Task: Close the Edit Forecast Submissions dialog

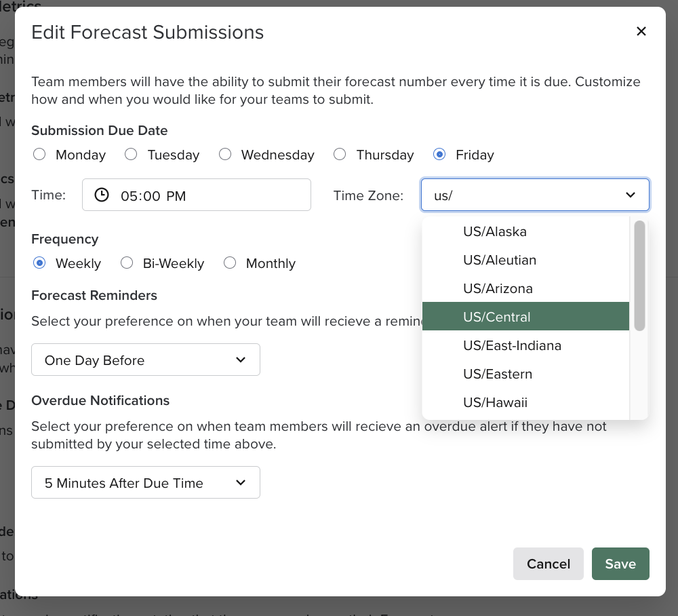Action: (641, 31)
